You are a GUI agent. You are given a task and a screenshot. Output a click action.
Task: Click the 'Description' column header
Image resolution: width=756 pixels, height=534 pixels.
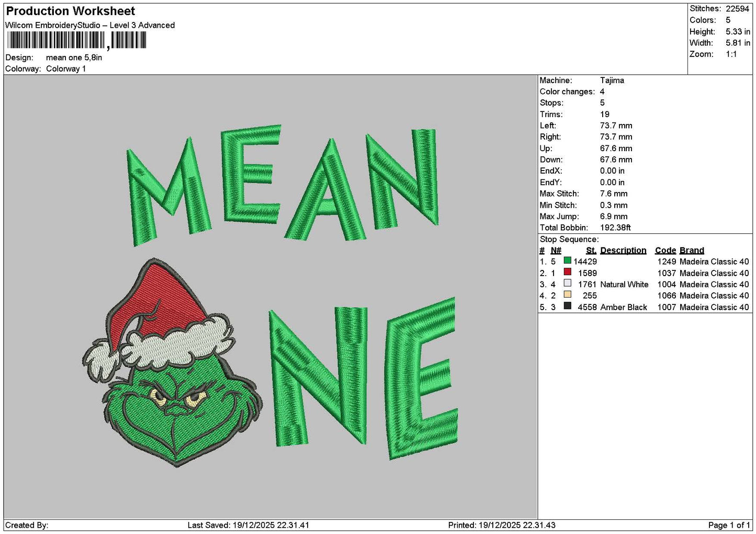623,251
